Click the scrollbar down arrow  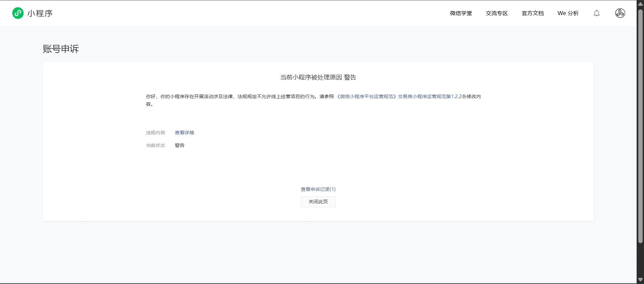point(640,280)
